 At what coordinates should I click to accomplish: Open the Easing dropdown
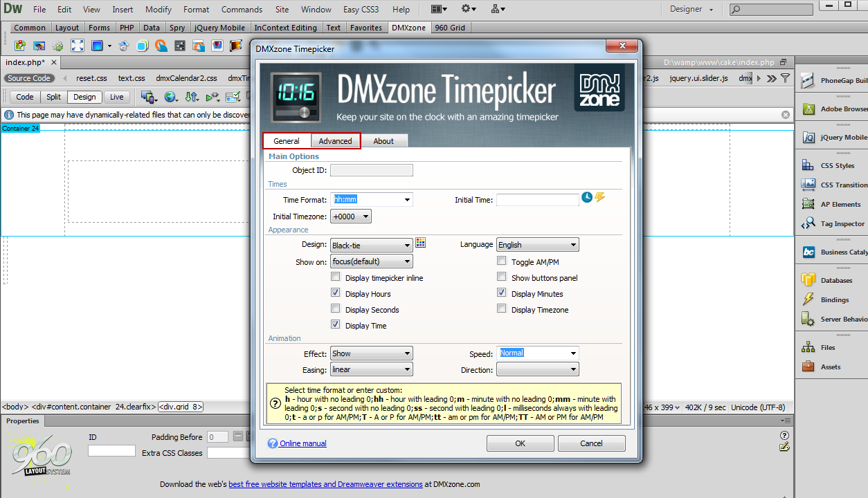(372, 370)
